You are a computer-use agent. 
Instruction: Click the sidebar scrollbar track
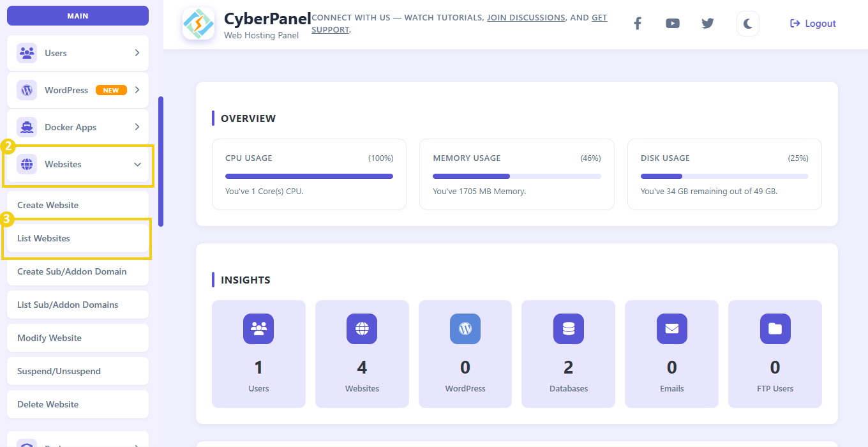pos(161,160)
